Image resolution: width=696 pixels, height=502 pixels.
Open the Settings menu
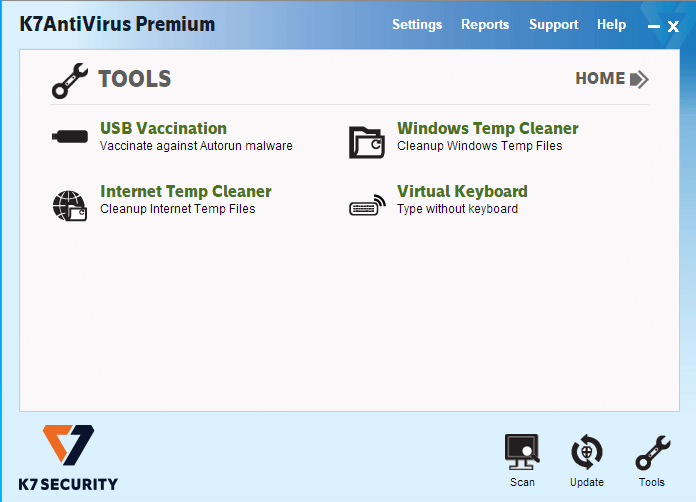pyautogui.click(x=417, y=24)
